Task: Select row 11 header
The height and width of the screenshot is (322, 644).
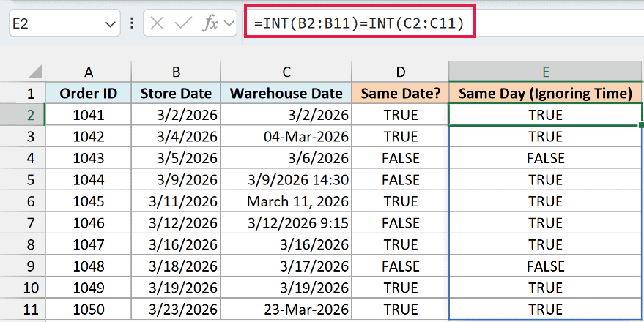Action: [x=23, y=310]
